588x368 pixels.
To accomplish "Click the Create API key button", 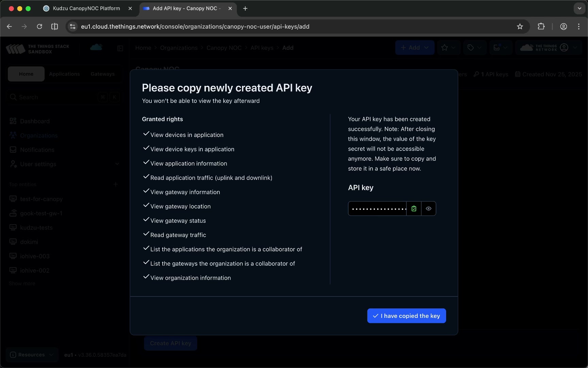I will (170, 343).
